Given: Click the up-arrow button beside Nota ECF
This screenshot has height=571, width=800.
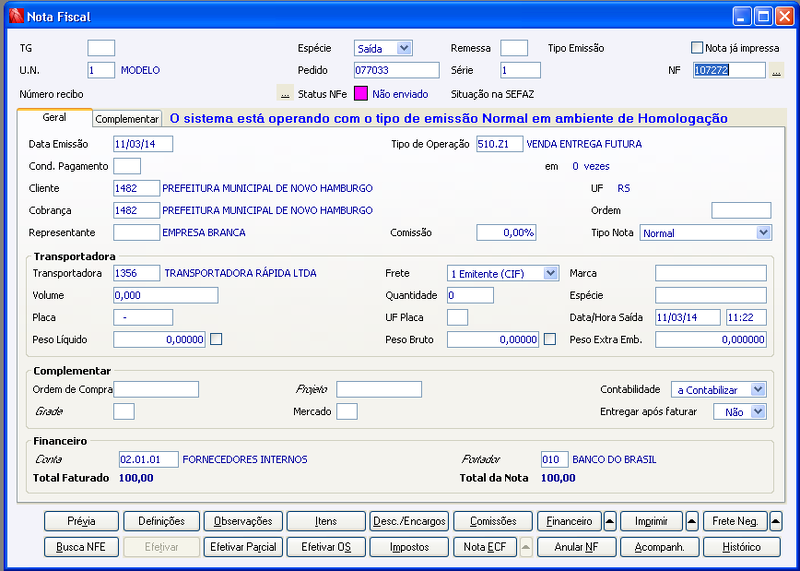Looking at the screenshot, I should click(526, 547).
